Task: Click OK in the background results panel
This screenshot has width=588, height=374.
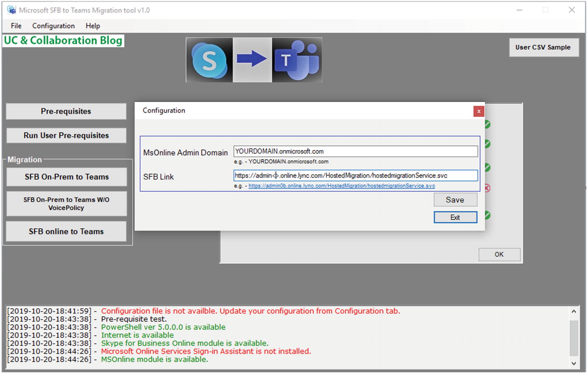Action: point(499,254)
